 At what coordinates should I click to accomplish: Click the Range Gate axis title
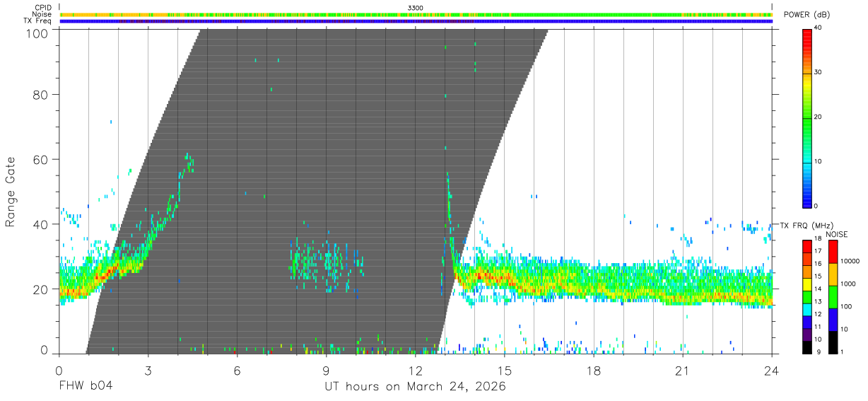pos(11,192)
